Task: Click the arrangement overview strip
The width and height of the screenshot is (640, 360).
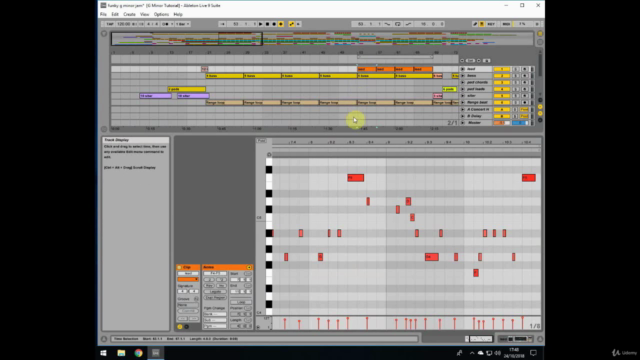Action: click(x=322, y=39)
